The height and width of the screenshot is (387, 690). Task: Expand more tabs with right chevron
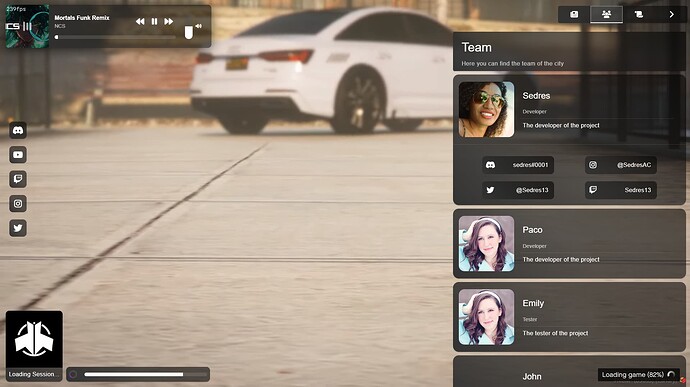(x=671, y=15)
